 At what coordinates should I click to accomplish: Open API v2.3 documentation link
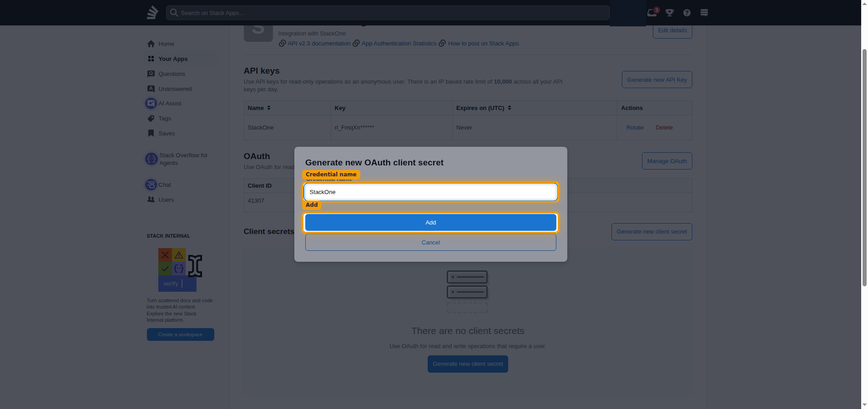tap(319, 44)
